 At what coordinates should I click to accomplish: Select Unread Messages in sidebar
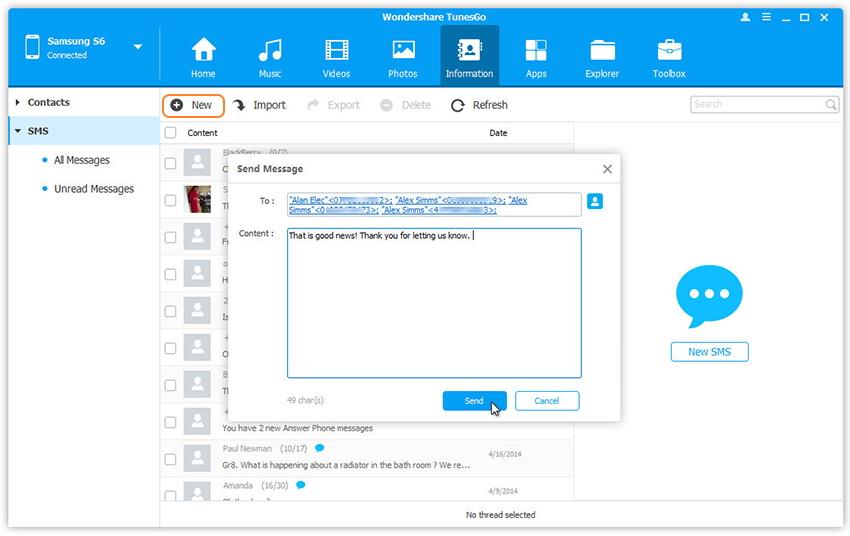pyautogui.click(x=93, y=189)
